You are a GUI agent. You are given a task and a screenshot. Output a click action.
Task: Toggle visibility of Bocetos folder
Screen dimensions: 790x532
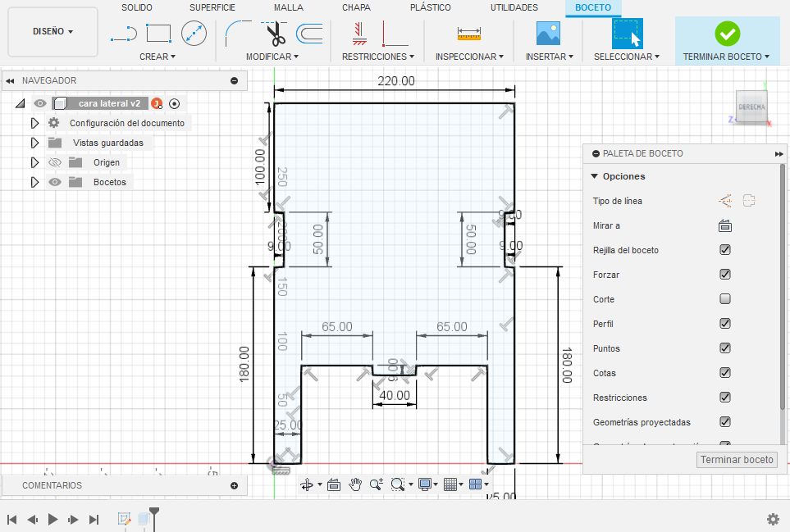55,182
